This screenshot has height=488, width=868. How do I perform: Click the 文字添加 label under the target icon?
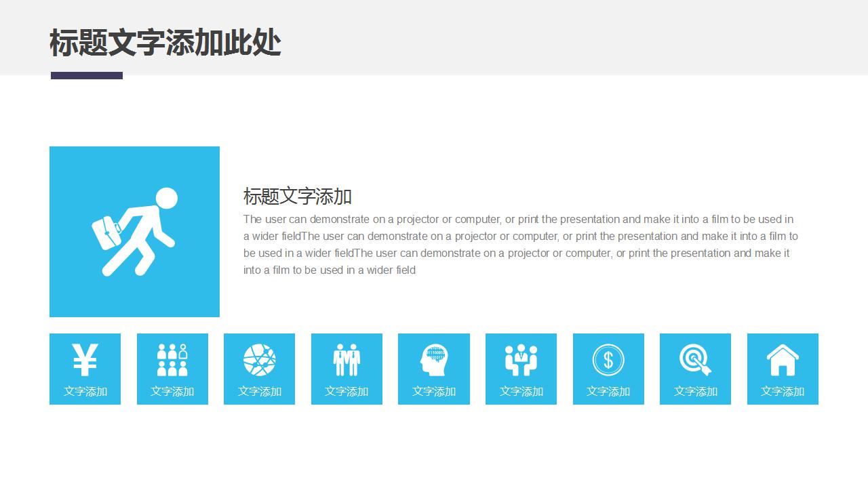[696, 391]
